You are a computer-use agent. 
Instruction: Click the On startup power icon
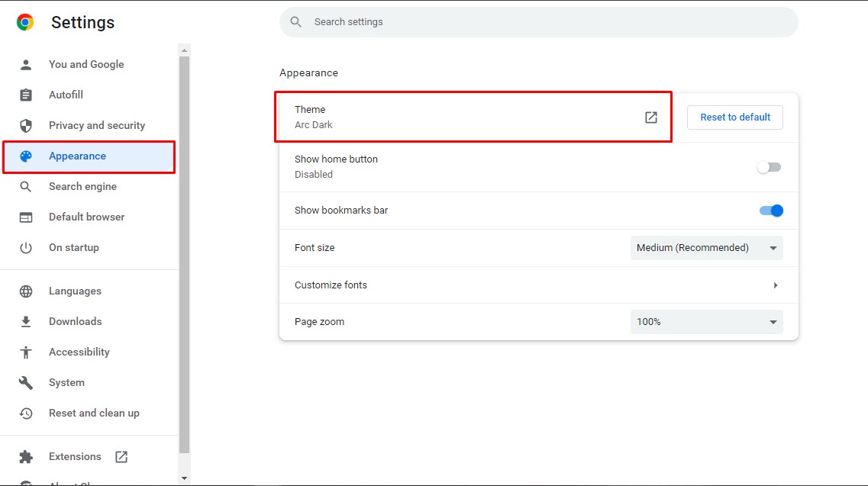(26, 248)
